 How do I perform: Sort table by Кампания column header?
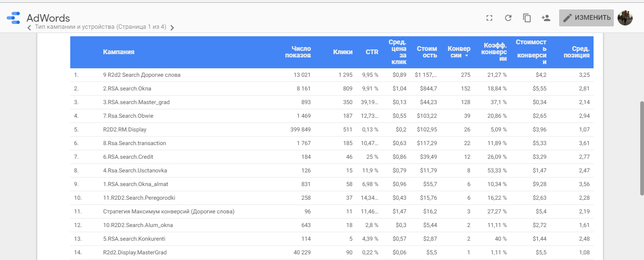119,52
